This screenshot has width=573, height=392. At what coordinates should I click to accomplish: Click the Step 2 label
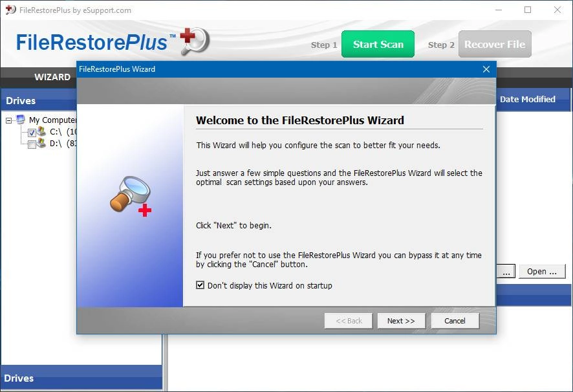click(x=441, y=45)
